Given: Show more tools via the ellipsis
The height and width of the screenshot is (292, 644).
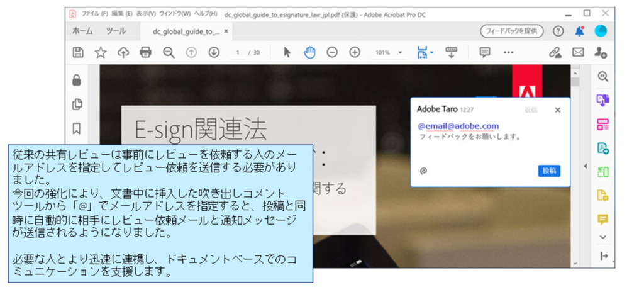Looking at the screenshot, I should [x=508, y=52].
